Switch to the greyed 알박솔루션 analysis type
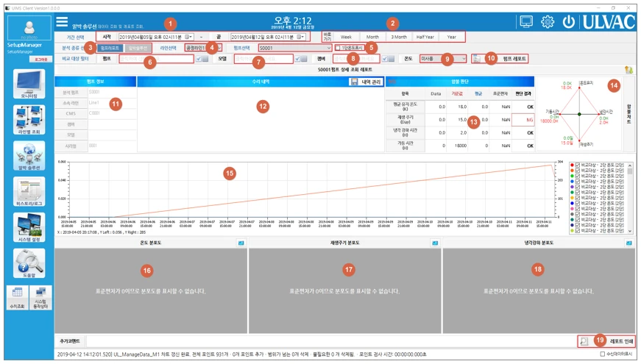 tap(138, 48)
